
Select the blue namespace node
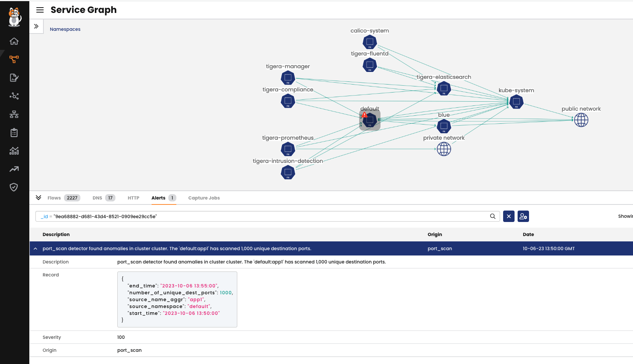[444, 126]
